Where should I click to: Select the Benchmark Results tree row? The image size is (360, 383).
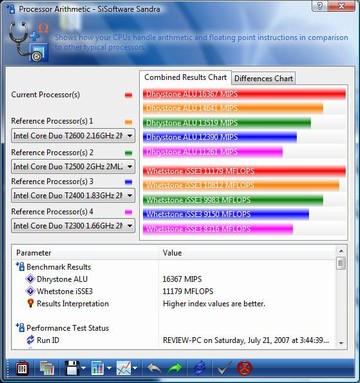(59, 267)
